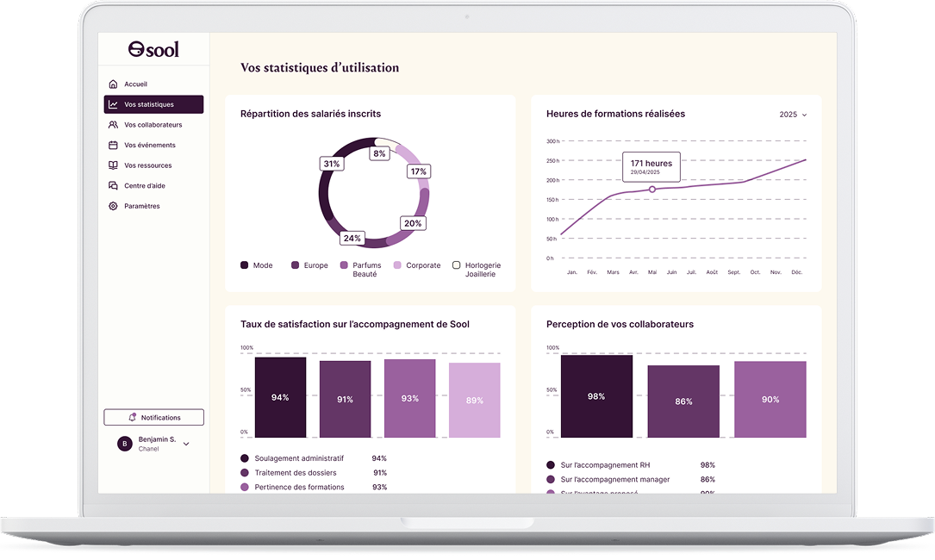Click Heures de formations réalisées title
The height and width of the screenshot is (560, 935).
pos(616,114)
